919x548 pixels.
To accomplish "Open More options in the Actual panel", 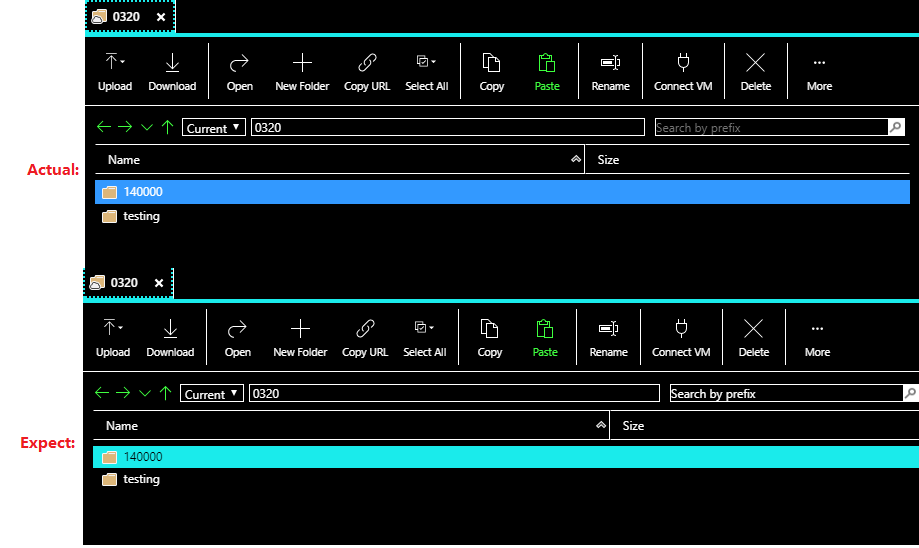I will [x=819, y=73].
